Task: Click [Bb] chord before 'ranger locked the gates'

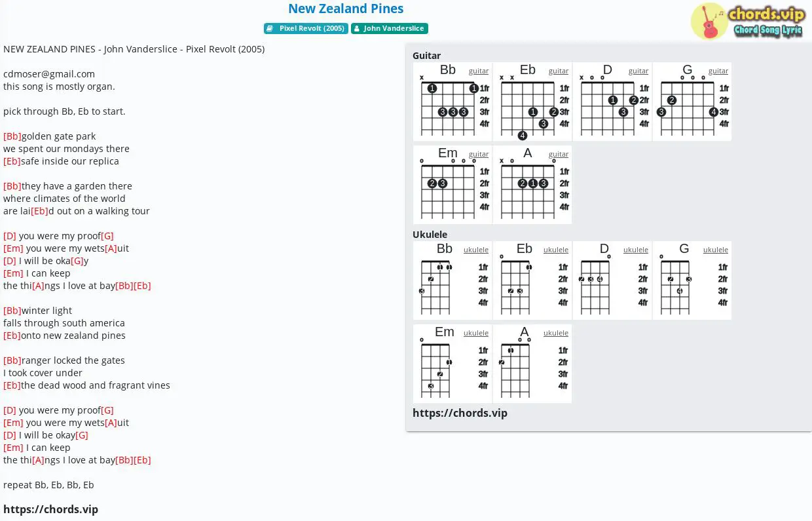Action: [x=12, y=360]
